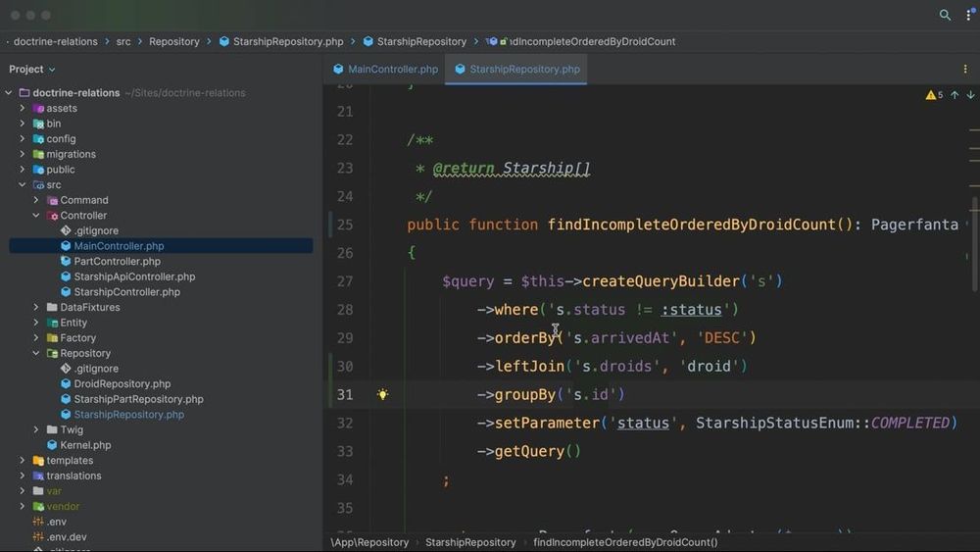Click the src breadcrumb in navigation bar
This screenshot has height=552, width=980.
[x=123, y=41]
